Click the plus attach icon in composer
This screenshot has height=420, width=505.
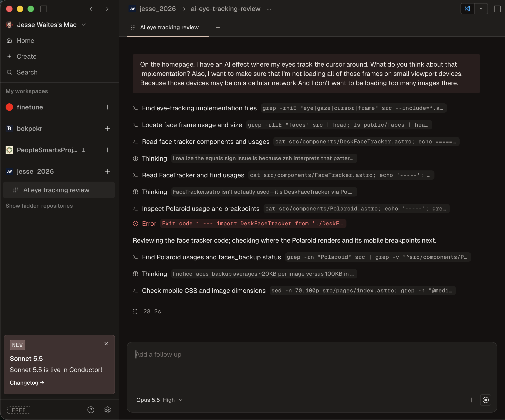click(x=471, y=400)
